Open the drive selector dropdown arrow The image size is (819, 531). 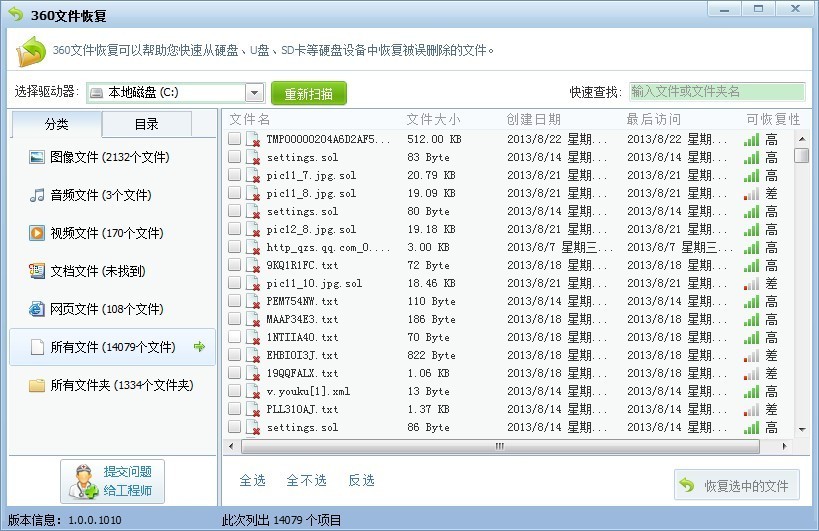(254, 93)
